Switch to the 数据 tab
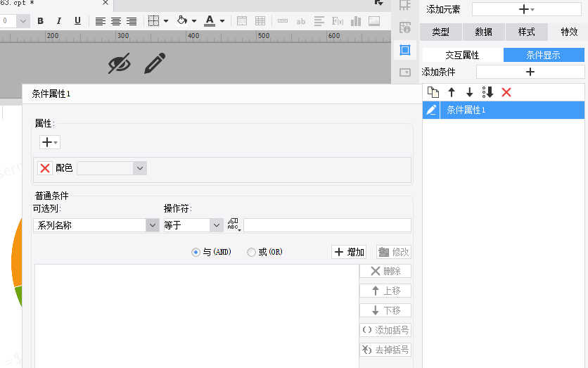Viewport: 588px width, 368px height. click(484, 32)
